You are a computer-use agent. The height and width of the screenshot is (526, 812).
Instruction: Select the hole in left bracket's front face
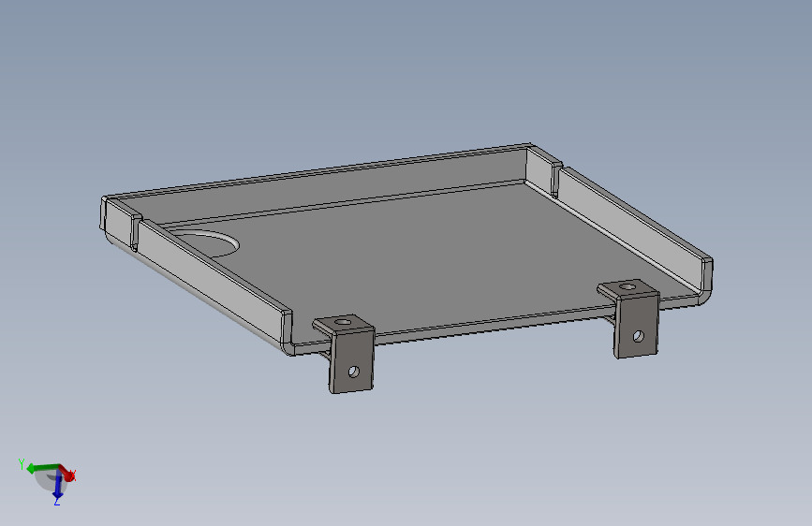pos(354,372)
